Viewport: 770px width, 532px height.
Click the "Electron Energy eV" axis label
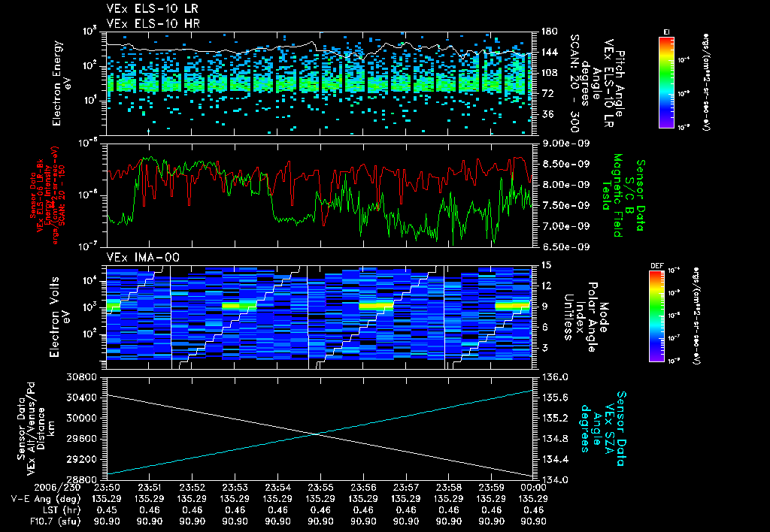coord(62,83)
